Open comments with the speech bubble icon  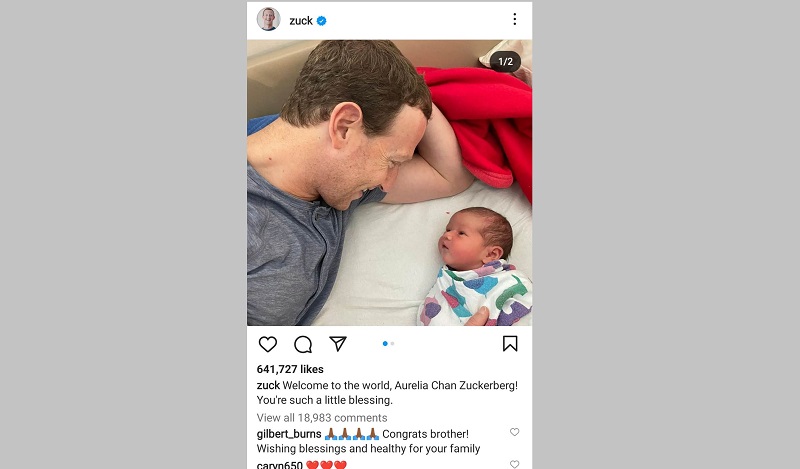303,344
